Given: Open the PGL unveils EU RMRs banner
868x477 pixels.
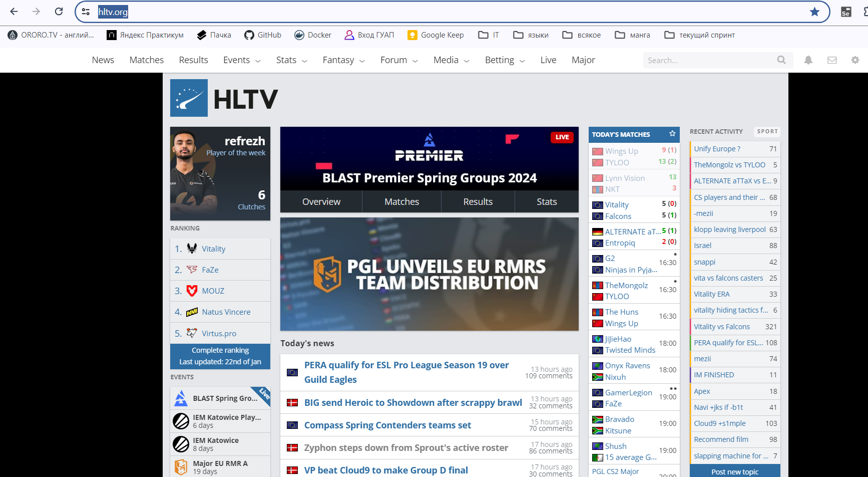Looking at the screenshot, I should tap(429, 274).
